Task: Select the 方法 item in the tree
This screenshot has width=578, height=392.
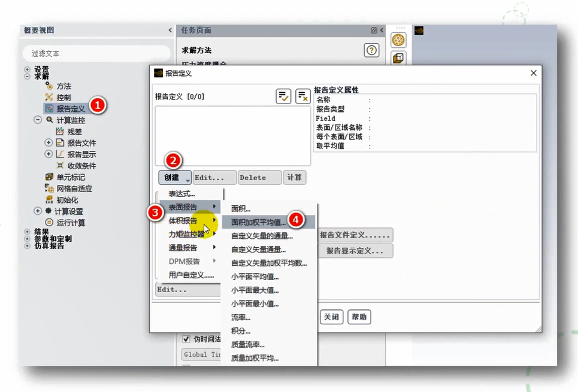Action: pyautogui.click(x=63, y=86)
